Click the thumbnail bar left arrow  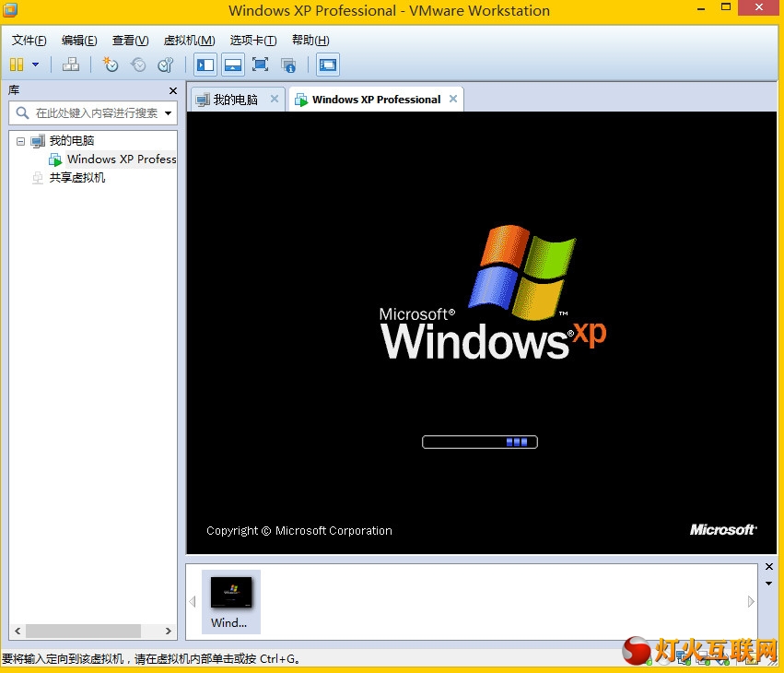coord(193,601)
